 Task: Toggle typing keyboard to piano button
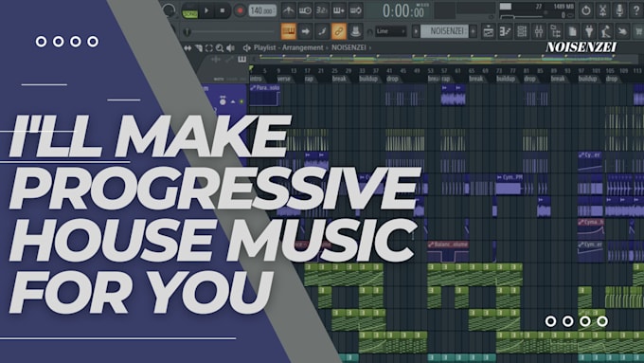(x=289, y=31)
